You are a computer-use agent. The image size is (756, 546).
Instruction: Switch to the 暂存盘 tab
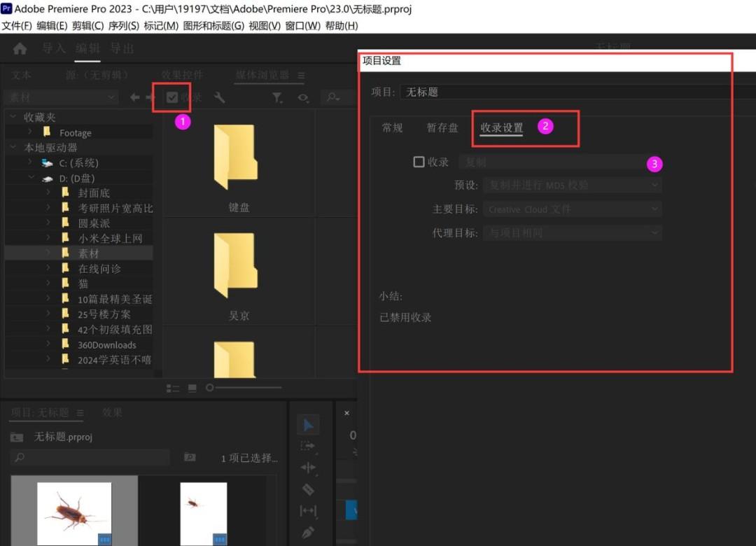pyautogui.click(x=442, y=128)
